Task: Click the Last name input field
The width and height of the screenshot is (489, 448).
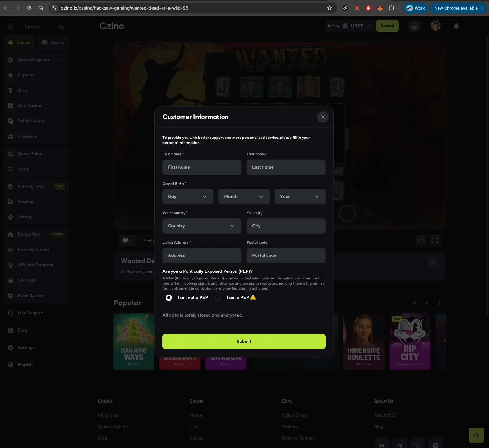Action: tap(286, 167)
